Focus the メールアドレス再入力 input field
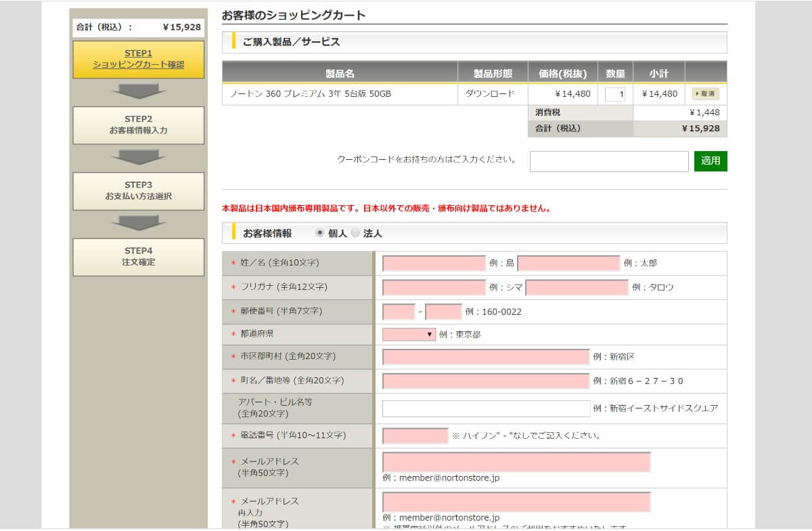 pos(516,502)
